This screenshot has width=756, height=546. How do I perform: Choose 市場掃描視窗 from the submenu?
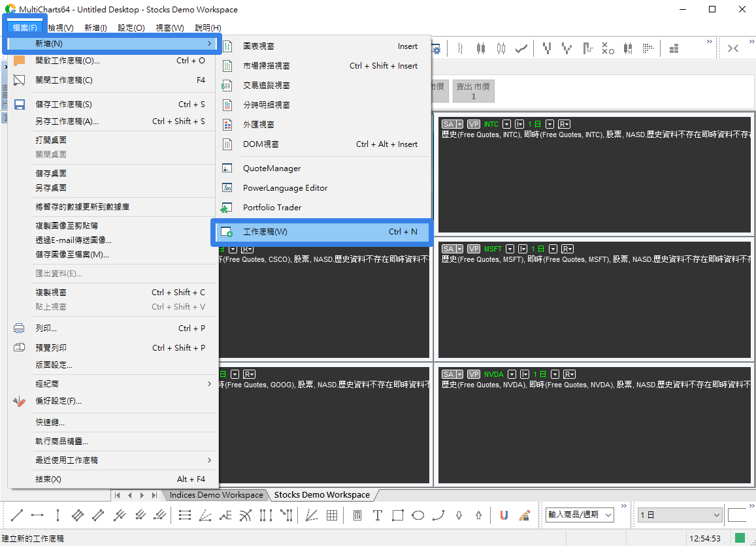322,65
